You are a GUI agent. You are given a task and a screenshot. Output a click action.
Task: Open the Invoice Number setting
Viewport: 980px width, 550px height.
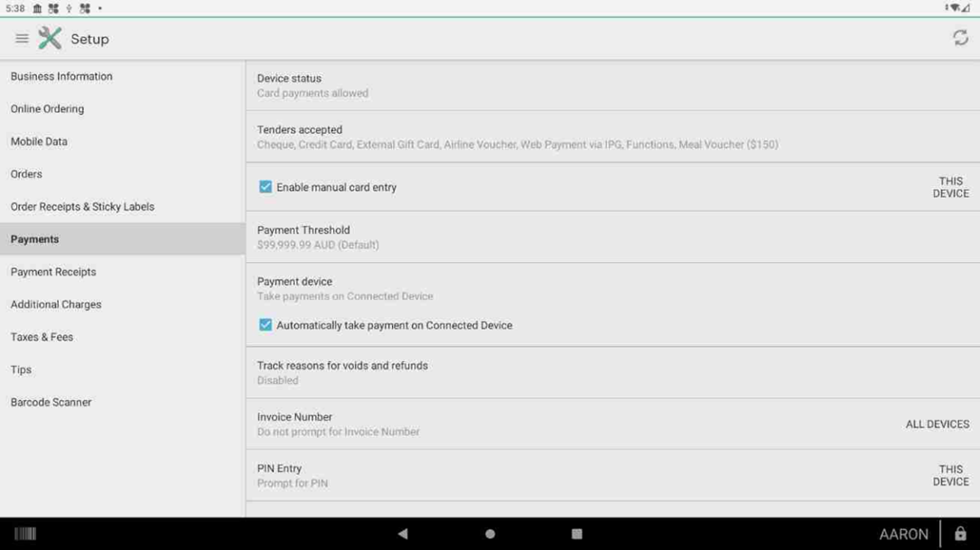point(612,424)
